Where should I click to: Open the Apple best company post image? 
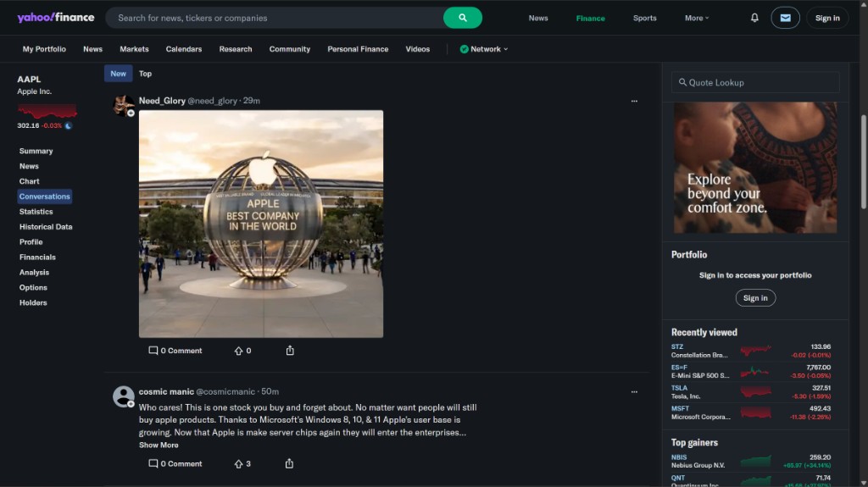[261, 224]
